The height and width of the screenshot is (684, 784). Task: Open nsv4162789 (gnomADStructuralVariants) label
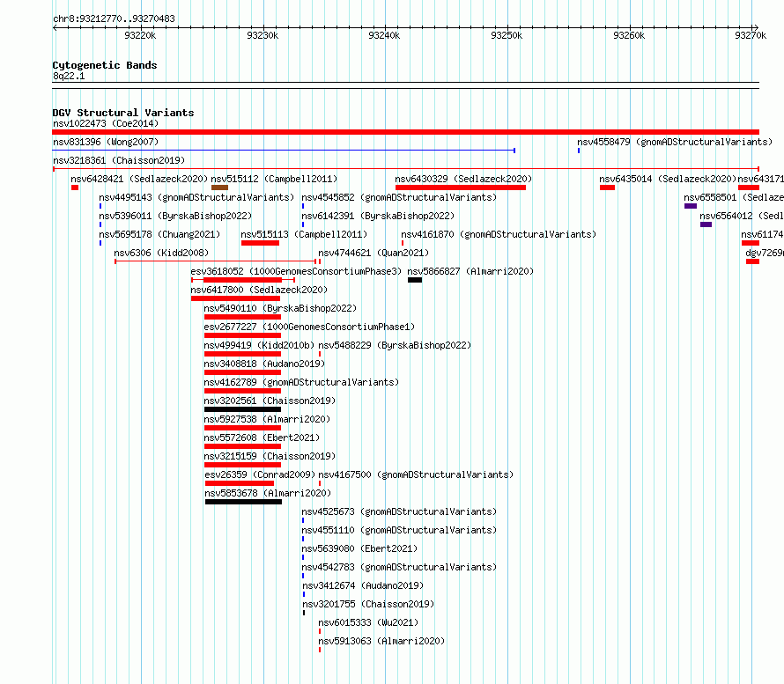pos(301,382)
